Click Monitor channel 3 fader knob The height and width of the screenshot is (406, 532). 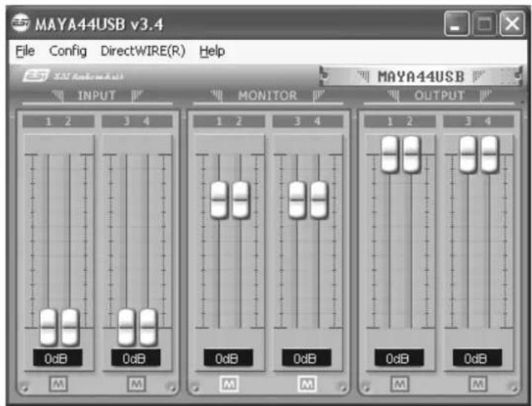pyautogui.click(x=297, y=199)
